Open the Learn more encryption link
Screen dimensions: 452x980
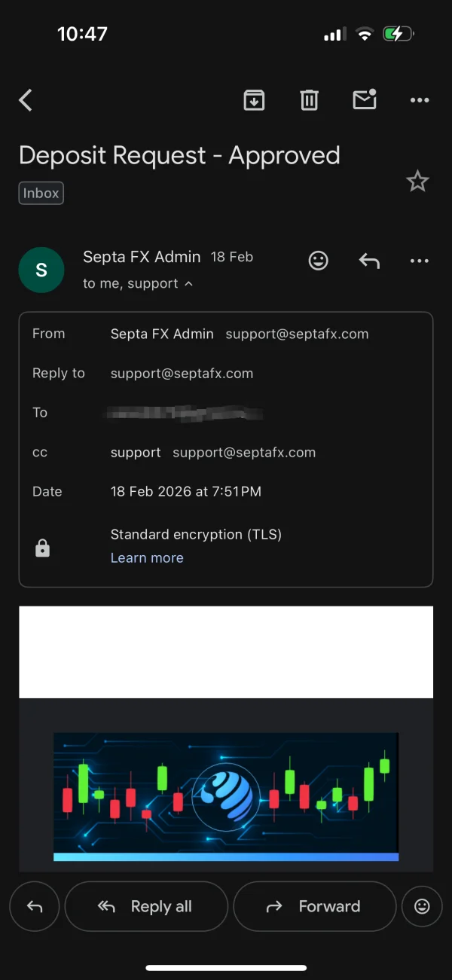click(x=147, y=558)
